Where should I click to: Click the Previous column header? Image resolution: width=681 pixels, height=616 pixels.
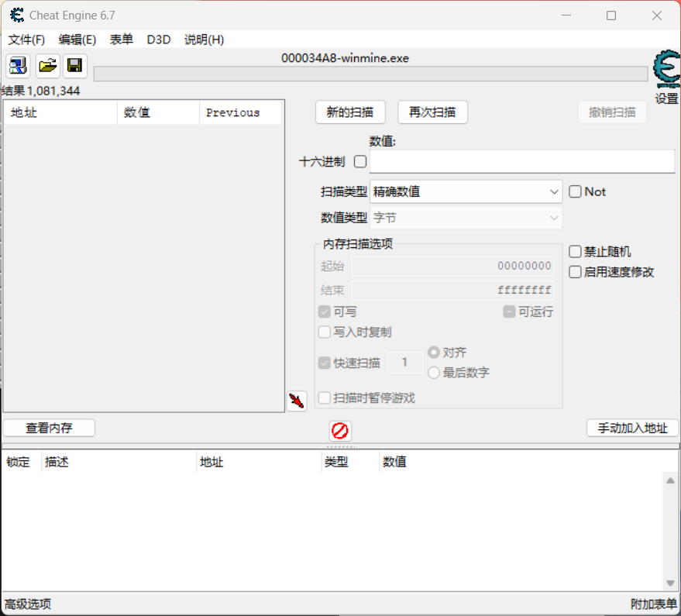pos(241,112)
